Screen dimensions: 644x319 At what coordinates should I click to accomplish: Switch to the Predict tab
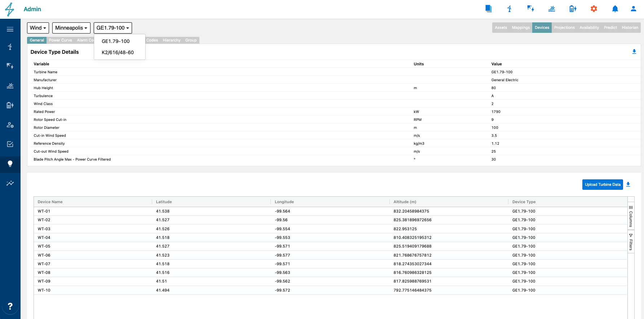(610, 27)
